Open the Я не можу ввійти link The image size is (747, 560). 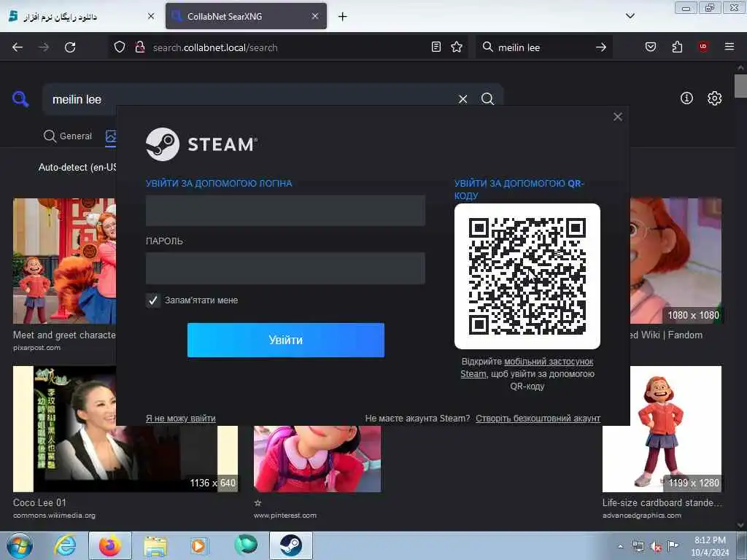click(181, 418)
